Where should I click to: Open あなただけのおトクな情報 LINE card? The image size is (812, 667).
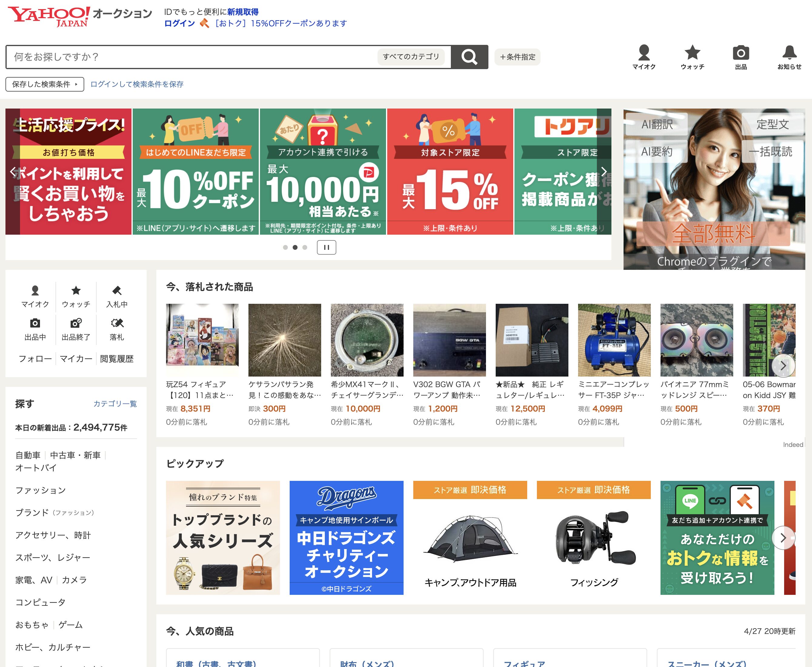pyautogui.click(x=717, y=538)
